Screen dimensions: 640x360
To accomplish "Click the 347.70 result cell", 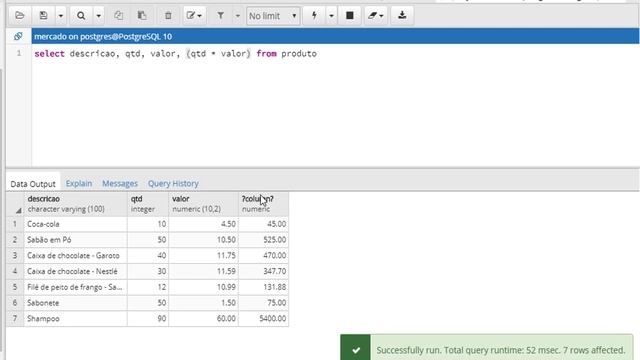I will click(263, 271).
